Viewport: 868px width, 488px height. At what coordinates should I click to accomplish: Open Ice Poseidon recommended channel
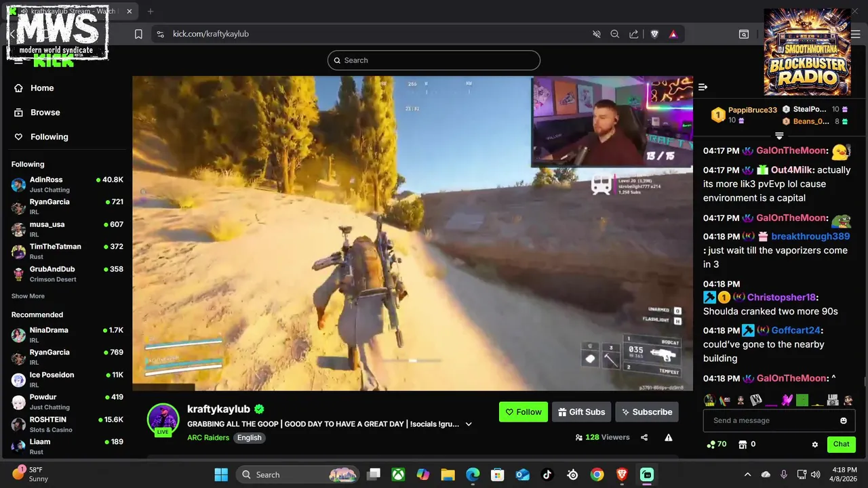pyautogui.click(x=67, y=380)
